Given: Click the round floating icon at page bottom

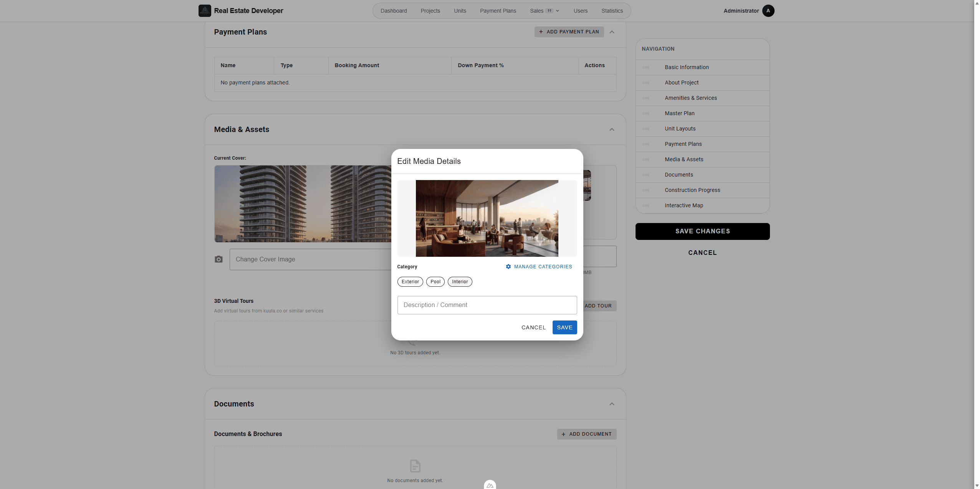Looking at the screenshot, I should click(x=490, y=485).
